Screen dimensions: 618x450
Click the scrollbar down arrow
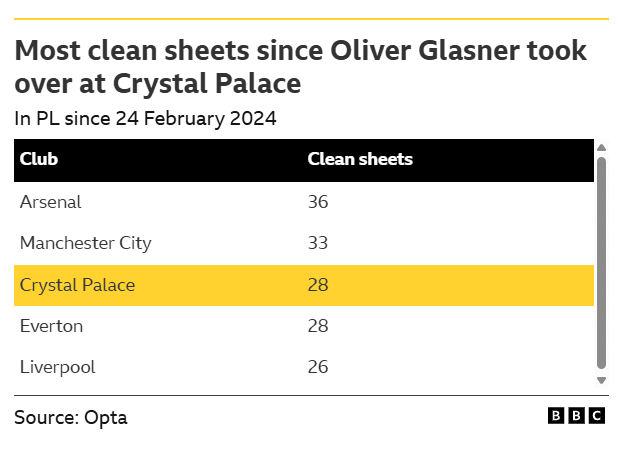601,380
